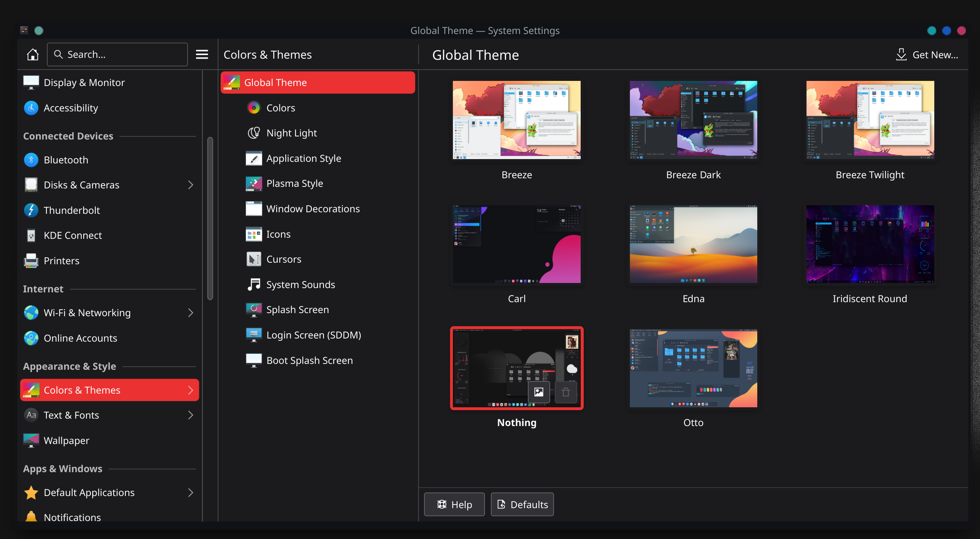Click the Defaults button
The image size is (980, 539).
(522, 504)
